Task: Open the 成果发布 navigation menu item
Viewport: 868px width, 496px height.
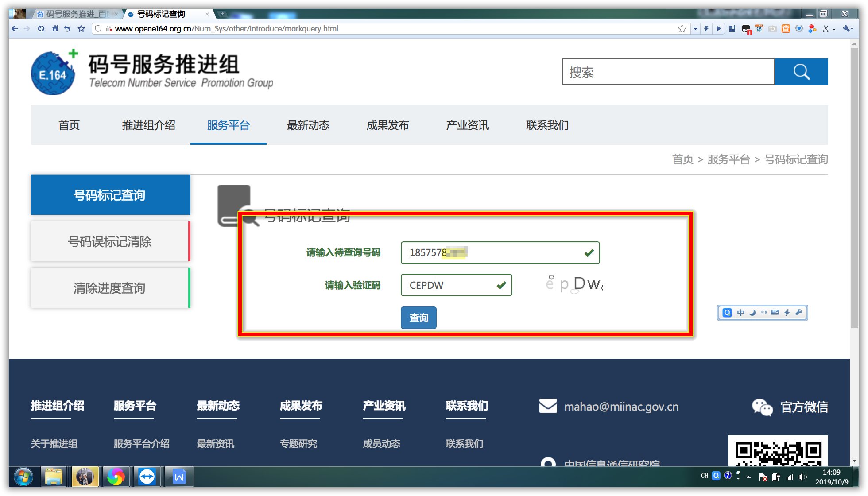Action: [x=387, y=125]
